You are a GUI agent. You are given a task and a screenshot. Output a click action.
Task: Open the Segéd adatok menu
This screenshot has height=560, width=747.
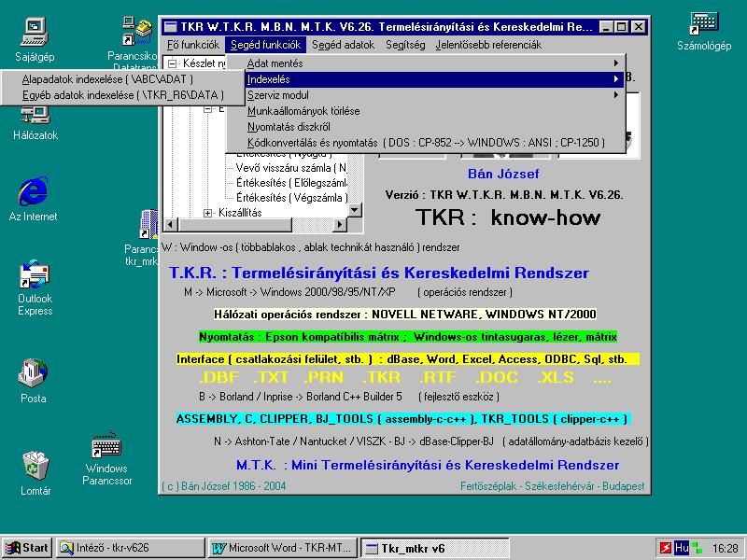(343, 45)
